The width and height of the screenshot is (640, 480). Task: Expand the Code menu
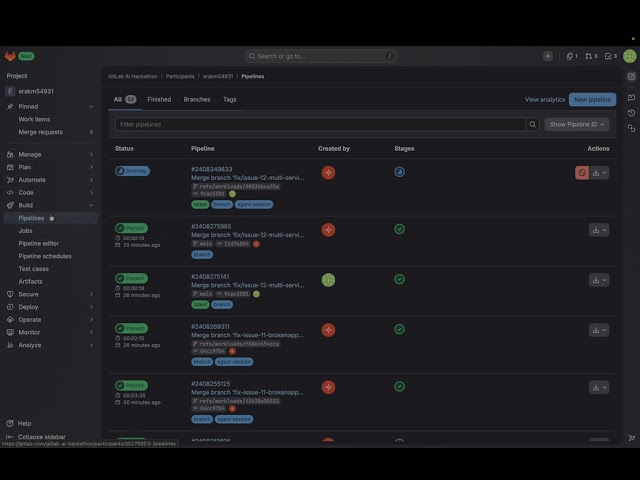pos(50,192)
